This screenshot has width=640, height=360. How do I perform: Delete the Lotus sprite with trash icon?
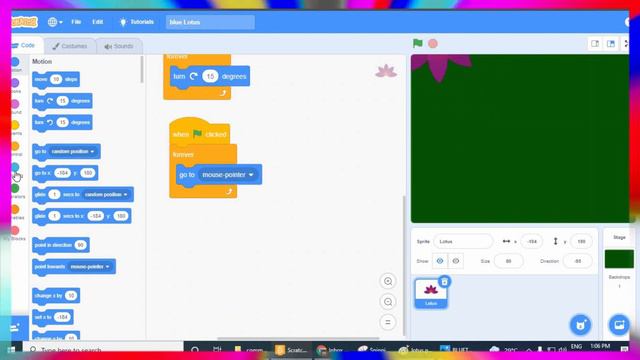(x=444, y=282)
